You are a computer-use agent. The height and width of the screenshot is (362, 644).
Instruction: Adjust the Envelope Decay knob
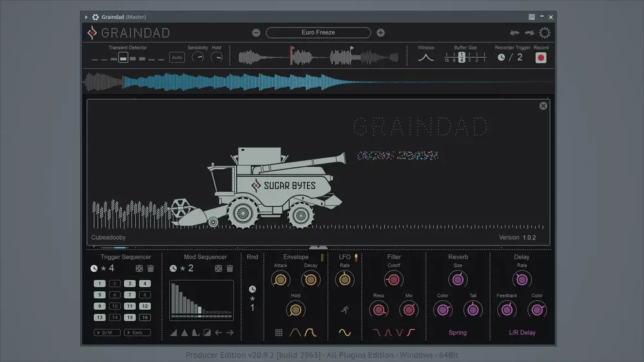click(x=310, y=280)
